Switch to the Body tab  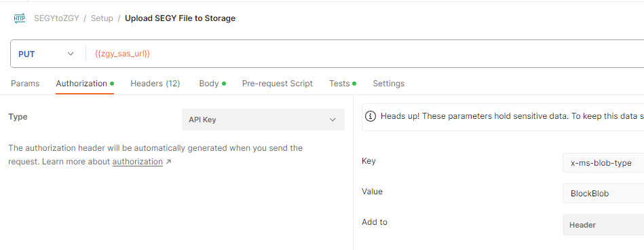[x=212, y=84]
